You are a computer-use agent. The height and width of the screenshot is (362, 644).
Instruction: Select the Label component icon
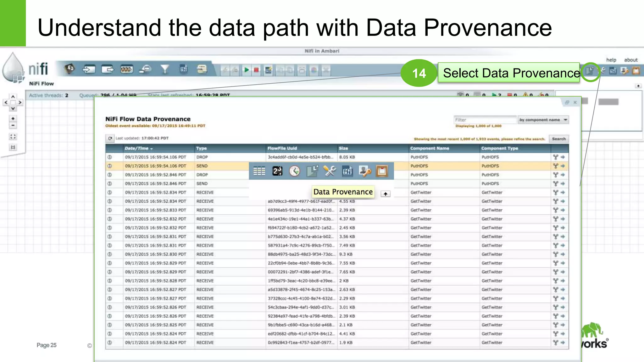(x=202, y=69)
